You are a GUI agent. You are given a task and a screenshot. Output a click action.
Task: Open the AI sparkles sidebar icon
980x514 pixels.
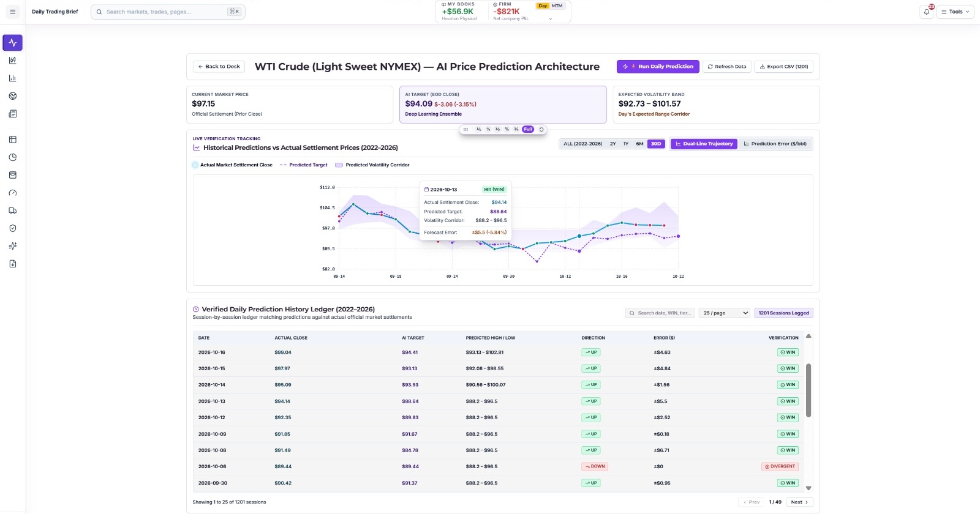tap(13, 246)
